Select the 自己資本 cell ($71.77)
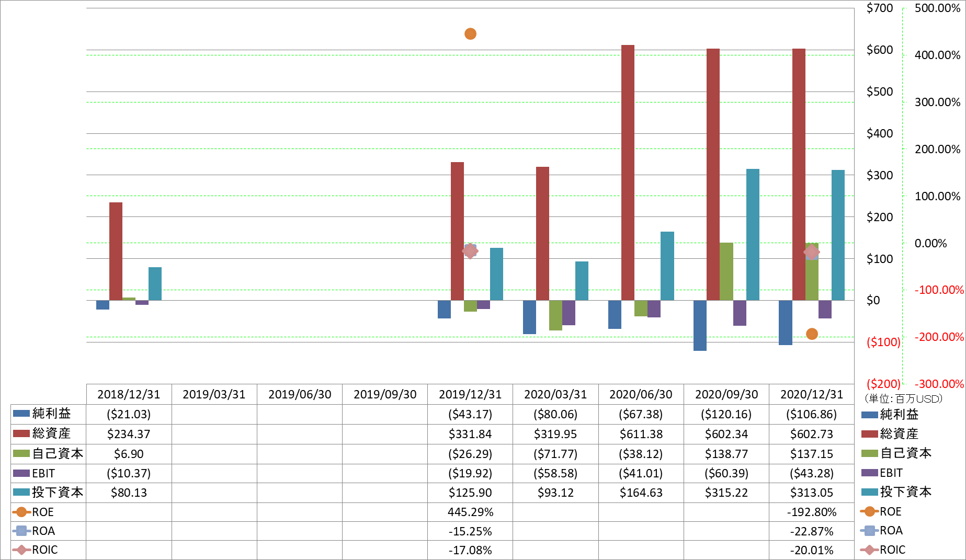Viewport: 966px width, 560px height. tap(555, 454)
